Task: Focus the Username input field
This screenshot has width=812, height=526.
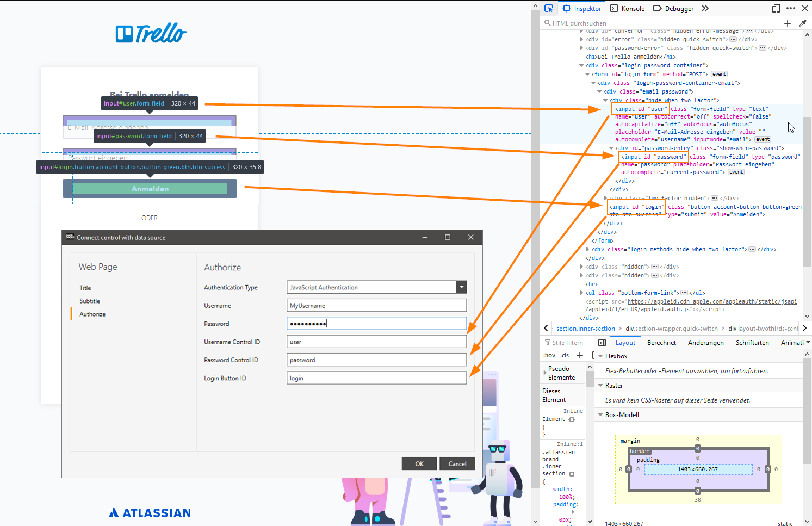Action: click(x=376, y=305)
